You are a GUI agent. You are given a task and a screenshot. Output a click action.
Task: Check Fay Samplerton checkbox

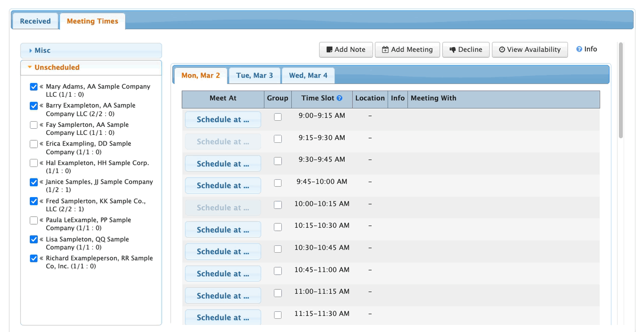[34, 125]
